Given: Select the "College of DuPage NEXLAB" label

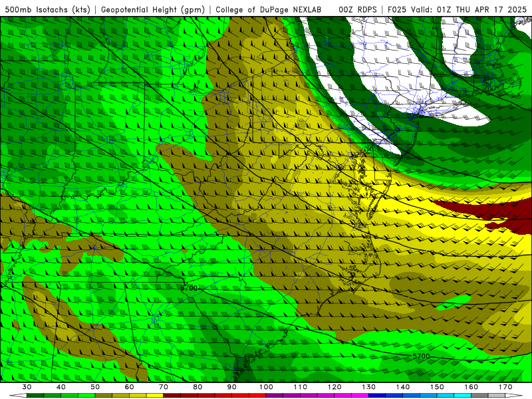Looking at the screenshot, I should [269, 9].
